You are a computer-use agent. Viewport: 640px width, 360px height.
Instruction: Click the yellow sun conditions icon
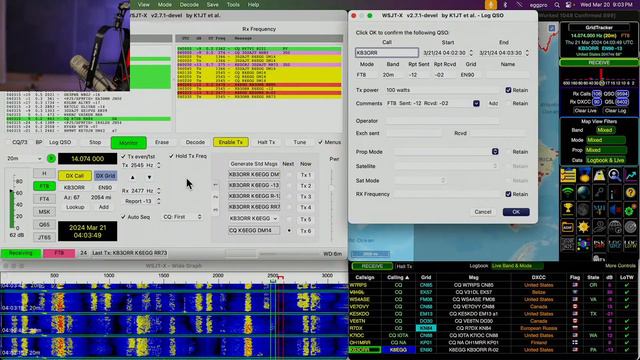pyautogui.click(x=584, y=227)
